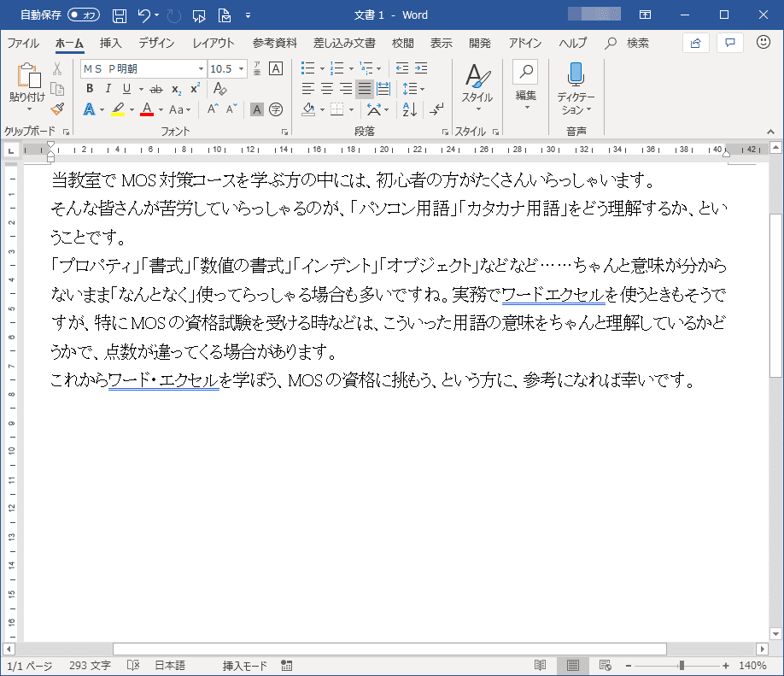Click 293 文字 word count

tap(90, 666)
